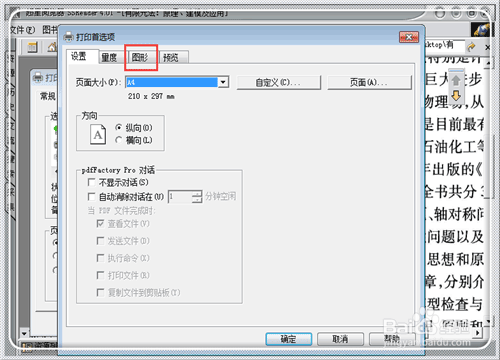500x360 pixels.
Task: Click the portrait page A orientation icon
Action: point(98,134)
